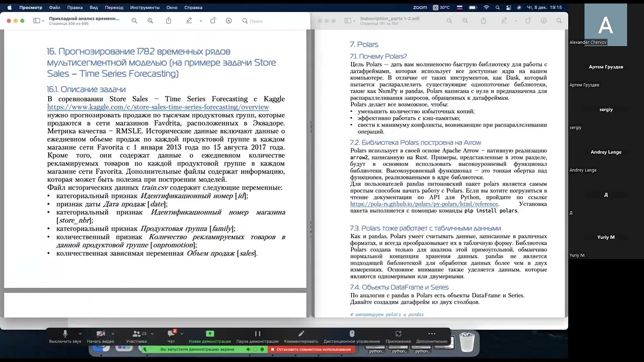644x362 pixels.
Task: Open the Переход menu
Action: coord(114,8)
